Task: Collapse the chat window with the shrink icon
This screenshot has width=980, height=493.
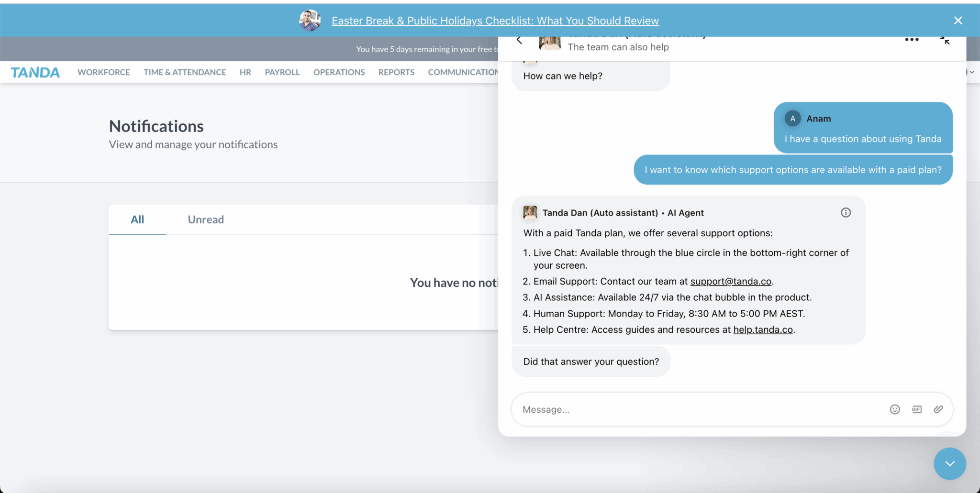Action: [x=946, y=40]
